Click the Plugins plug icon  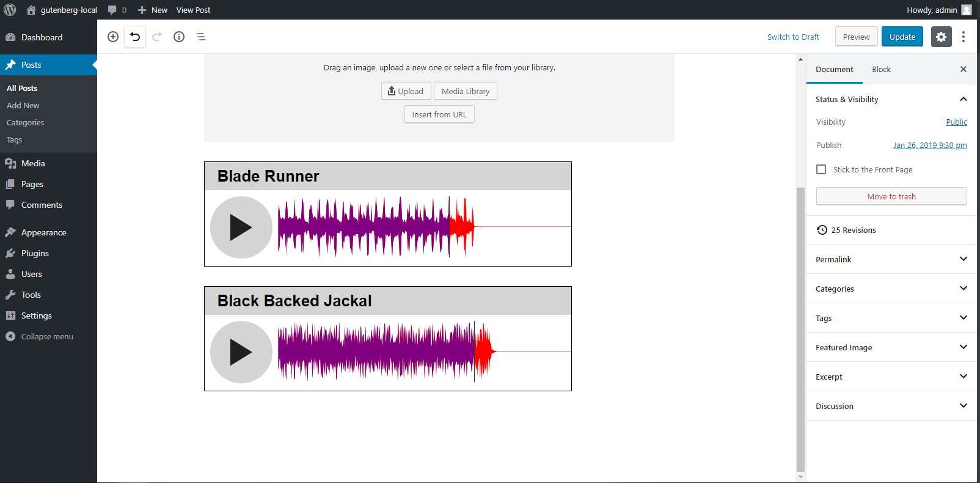(x=10, y=253)
